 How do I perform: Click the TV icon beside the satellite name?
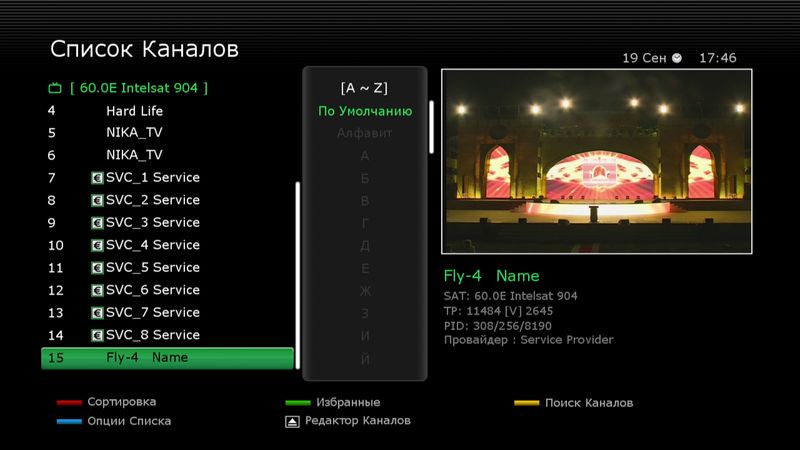[55, 88]
